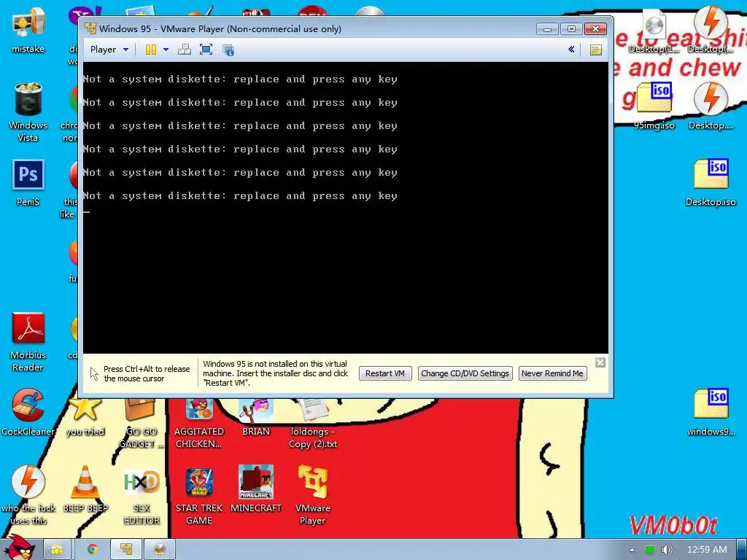Click the green tray icon
Screen dimensions: 747x560
tap(649, 550)
